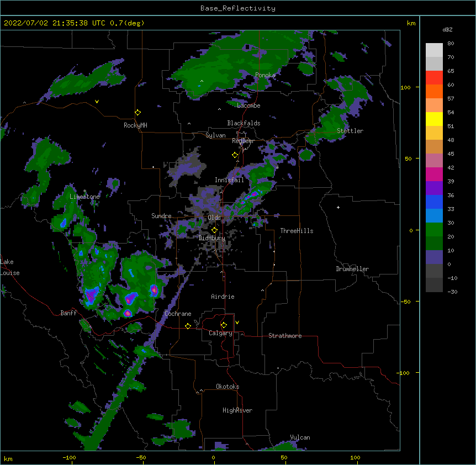
Task: Click the -100 tick on horizontal km axis
Action: (69, 458)
